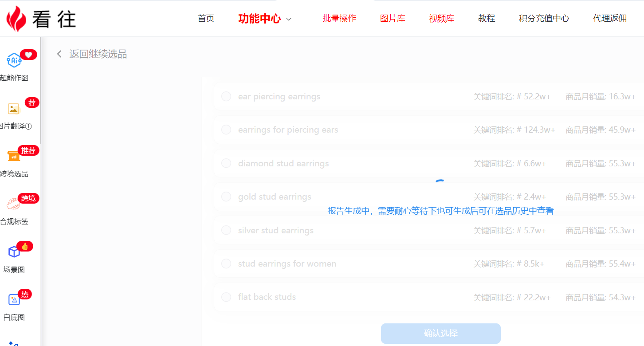This screenshot has width=644, height=346.
Task: Open the 场景图 cube icon
Action: (14, 252)
